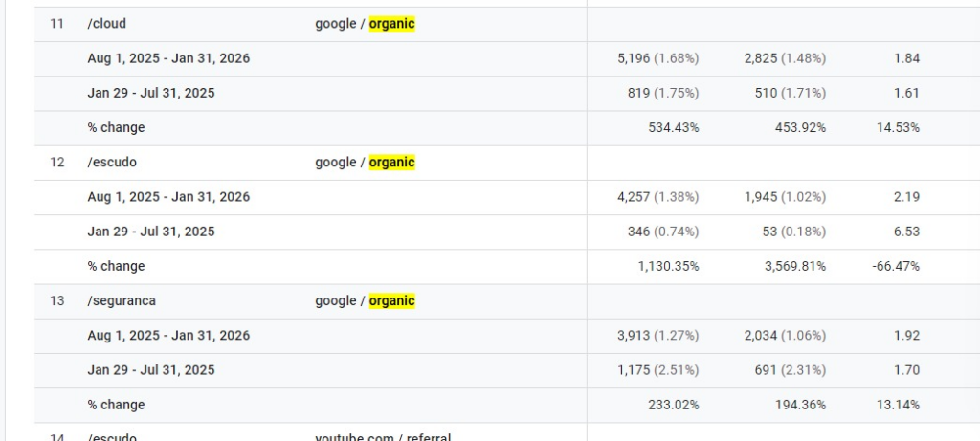This screenshot has width=980, height=441.
Task: Click google / organic source for /cloud
Action: [365, 24]
